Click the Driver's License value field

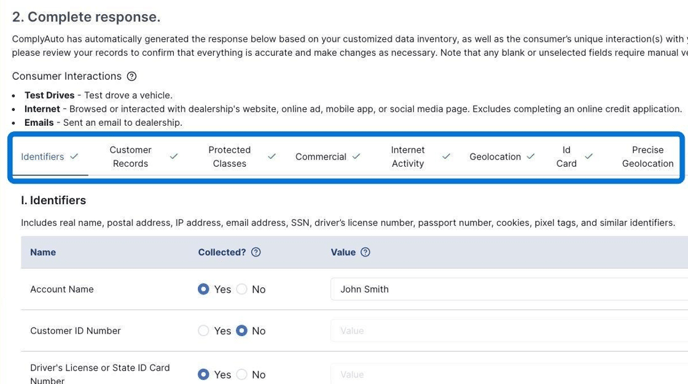pyautogui.click(x=509, y=374)
